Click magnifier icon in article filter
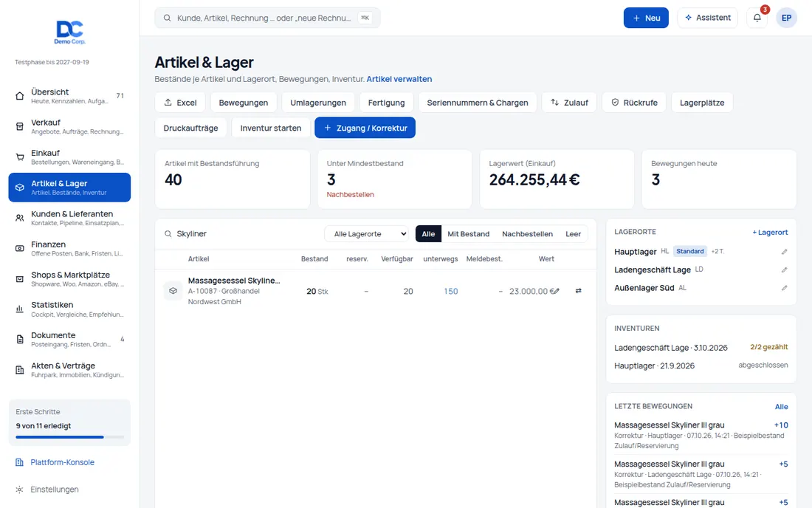Viewport: 812px width, 508px height. (x=168, y=234)
